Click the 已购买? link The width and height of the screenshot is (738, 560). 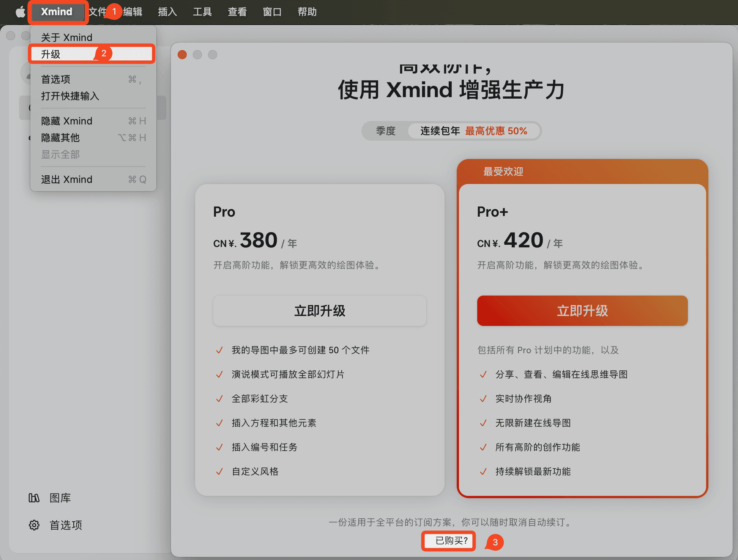tap(451, 540)
